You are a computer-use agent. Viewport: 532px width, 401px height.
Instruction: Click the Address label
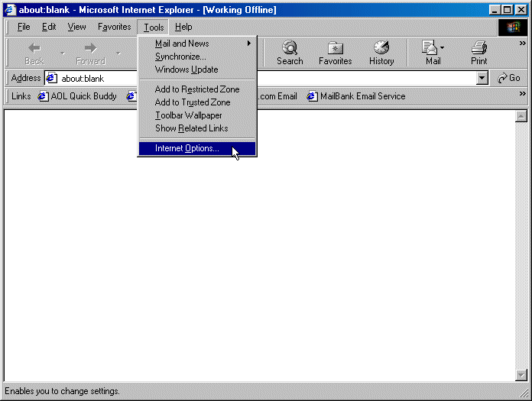(x=26, y=78)
